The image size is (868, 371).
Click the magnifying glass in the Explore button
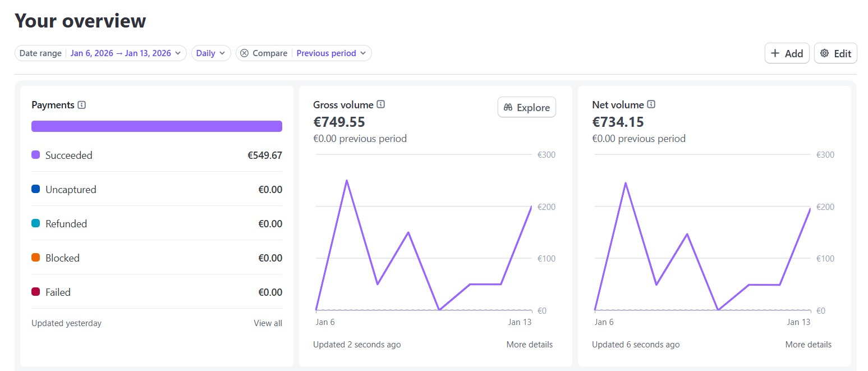pos(508,107)
